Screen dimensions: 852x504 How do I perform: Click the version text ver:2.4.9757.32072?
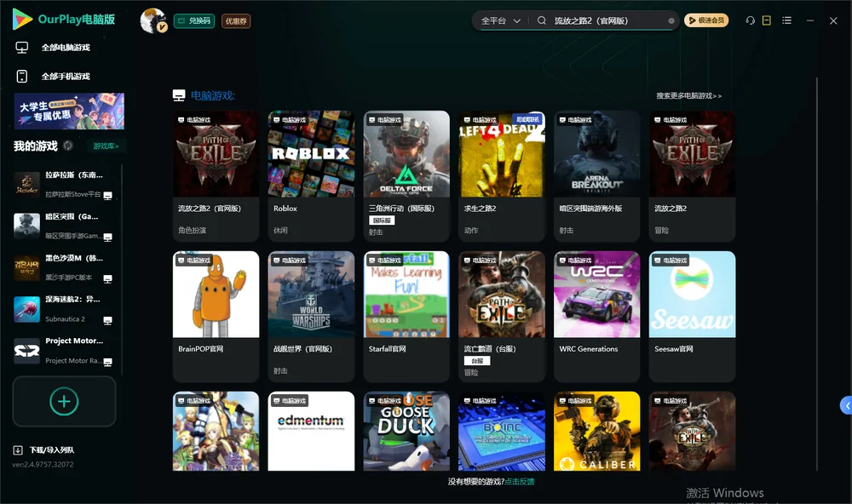43,464
